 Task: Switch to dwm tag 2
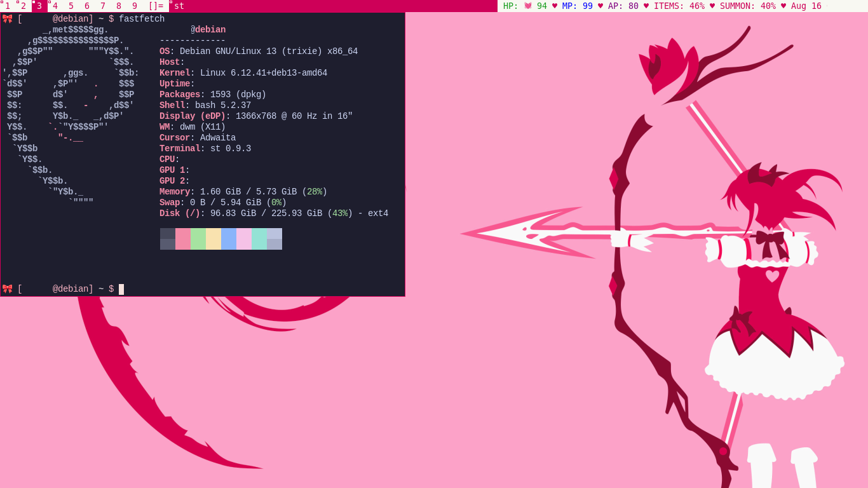point(24,6)
